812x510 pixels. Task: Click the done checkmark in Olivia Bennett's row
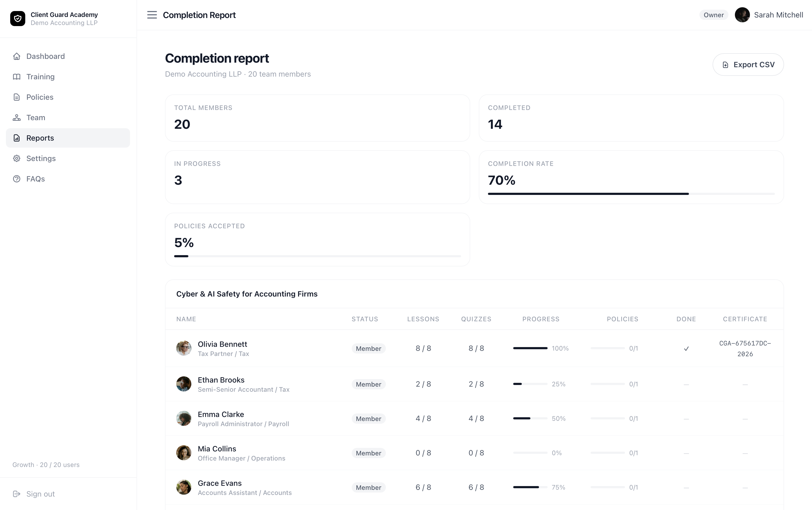(x=686, y=348)
